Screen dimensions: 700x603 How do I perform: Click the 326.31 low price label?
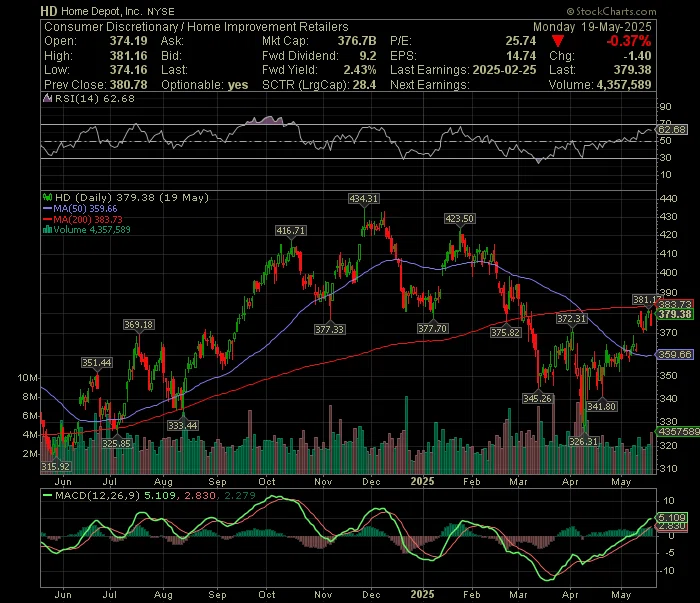(x=583, y=441)
